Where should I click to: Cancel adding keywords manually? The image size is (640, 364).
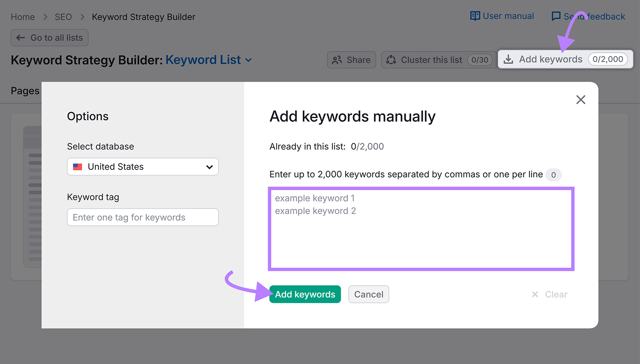pos(368,294)
